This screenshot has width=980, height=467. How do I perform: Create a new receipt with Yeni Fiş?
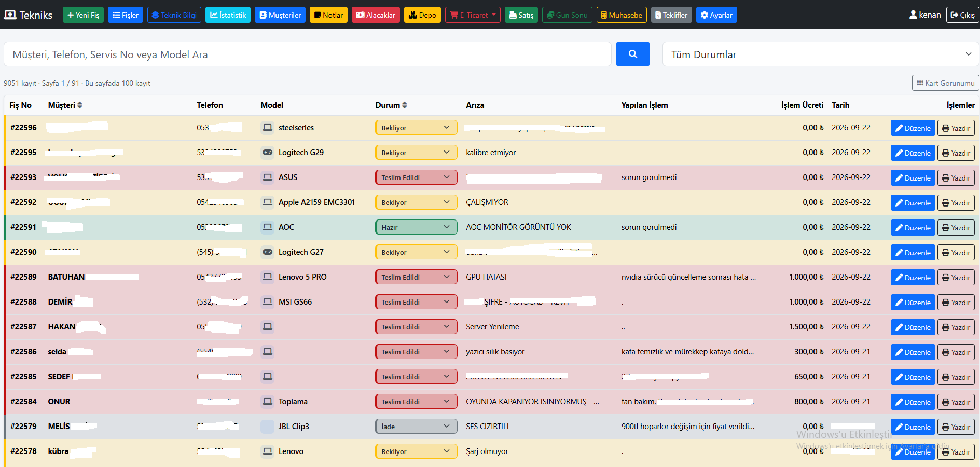[83, 15]
